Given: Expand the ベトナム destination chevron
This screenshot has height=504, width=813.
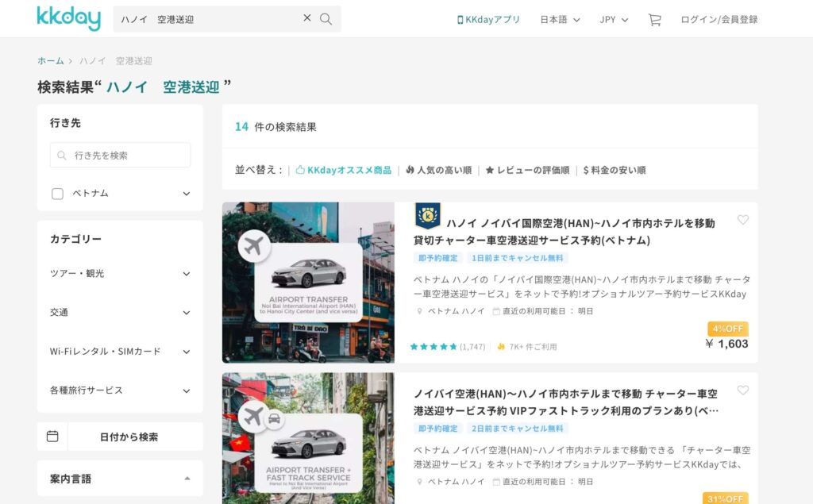Looking at the screenshot, I should (x=187, y=194).
